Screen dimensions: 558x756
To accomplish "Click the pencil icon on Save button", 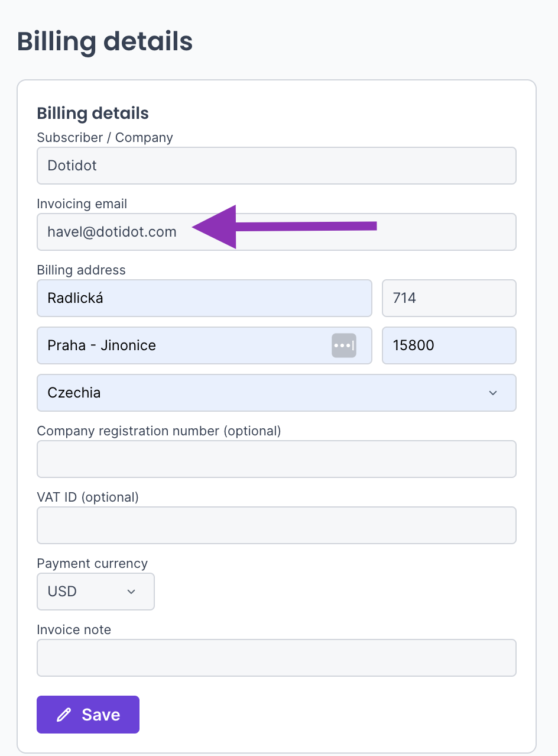I will coord(64,715).
